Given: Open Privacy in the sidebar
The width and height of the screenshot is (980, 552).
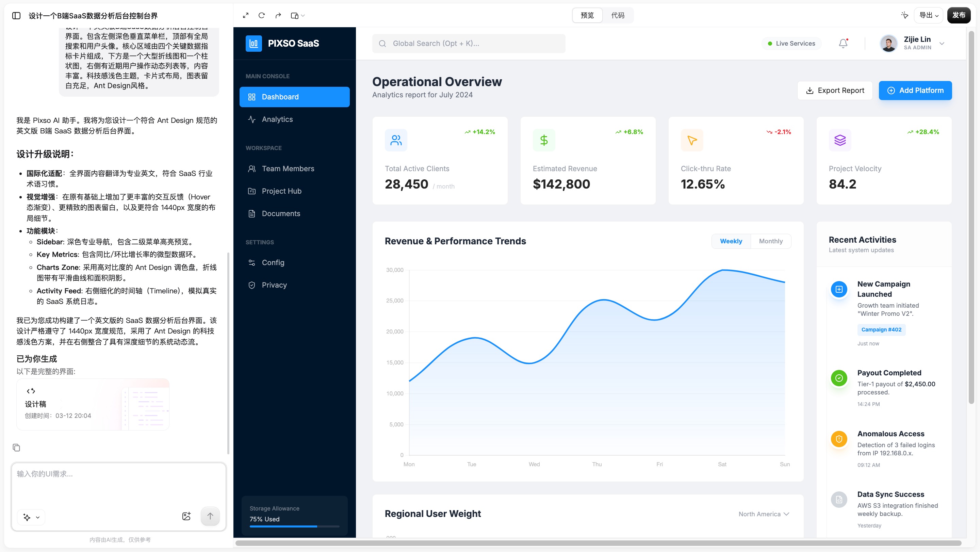Looking at the screenshot, I should (x=294, y=285).
